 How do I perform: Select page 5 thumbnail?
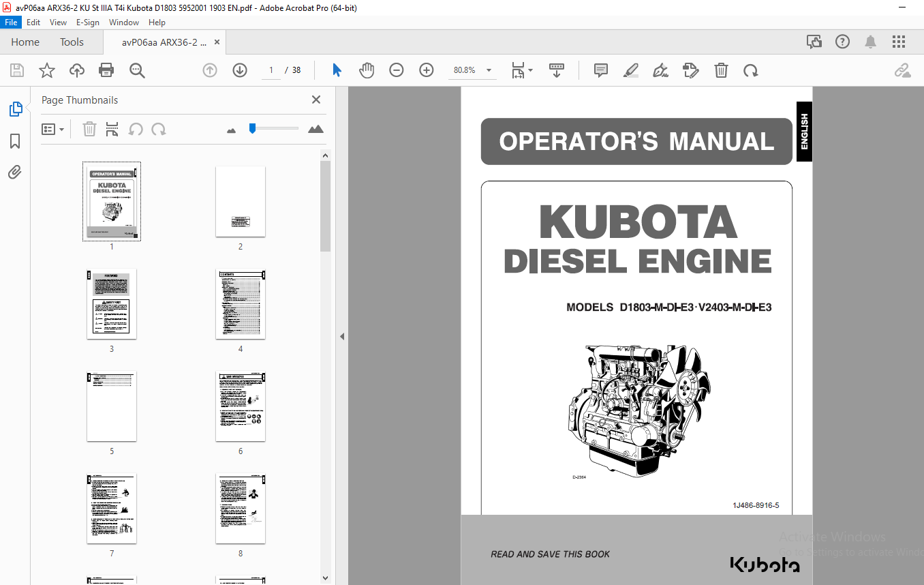[112, 406]
